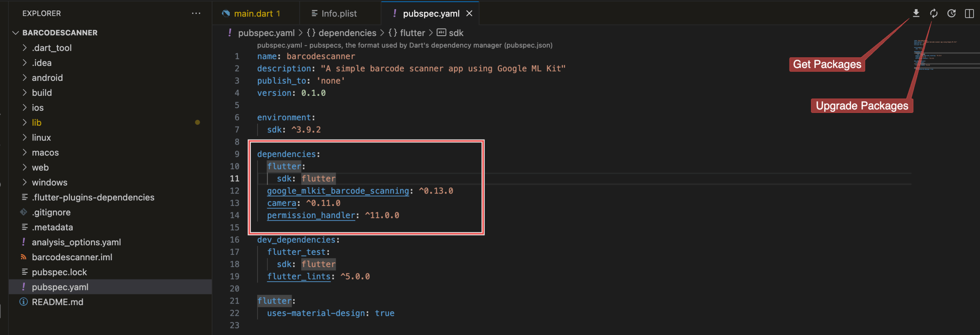
Task: Click flutter_test key on line 17
Action: pyautogui.click(x=296, y=252)
